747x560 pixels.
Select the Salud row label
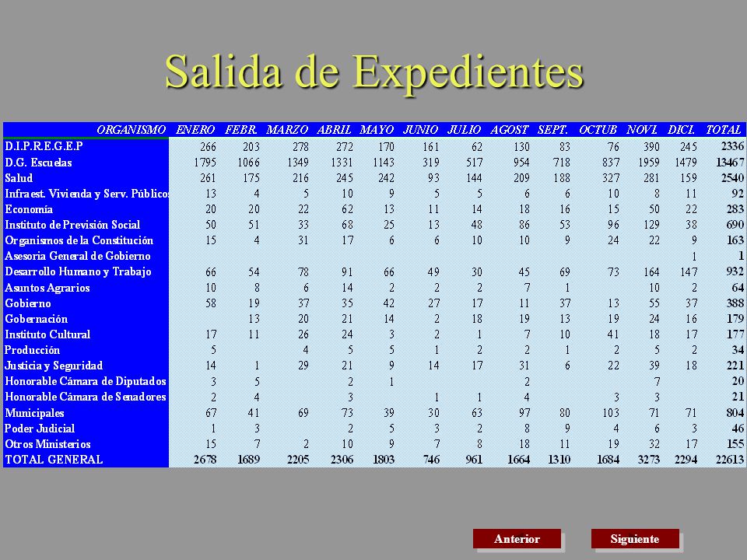tap(19, 178)
